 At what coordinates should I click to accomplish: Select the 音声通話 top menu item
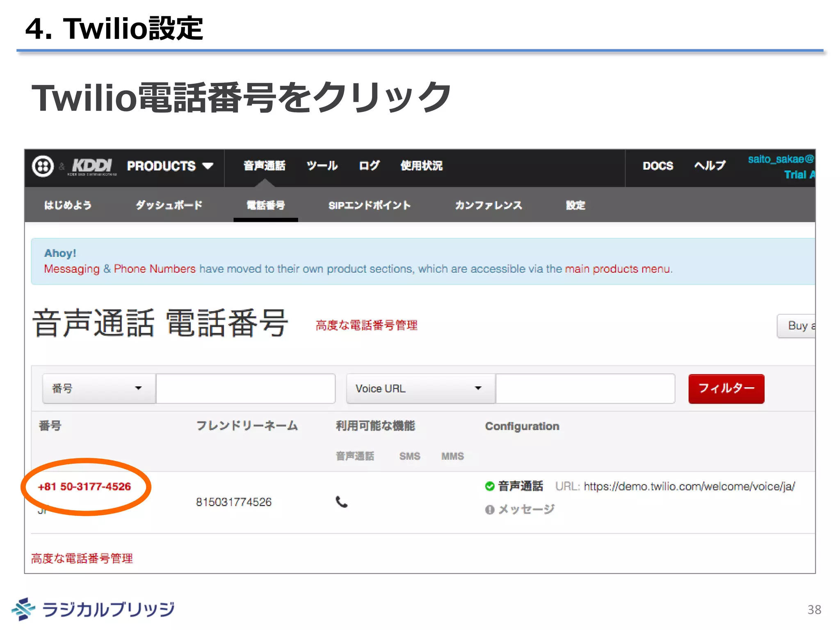click(x=264, y=166)
